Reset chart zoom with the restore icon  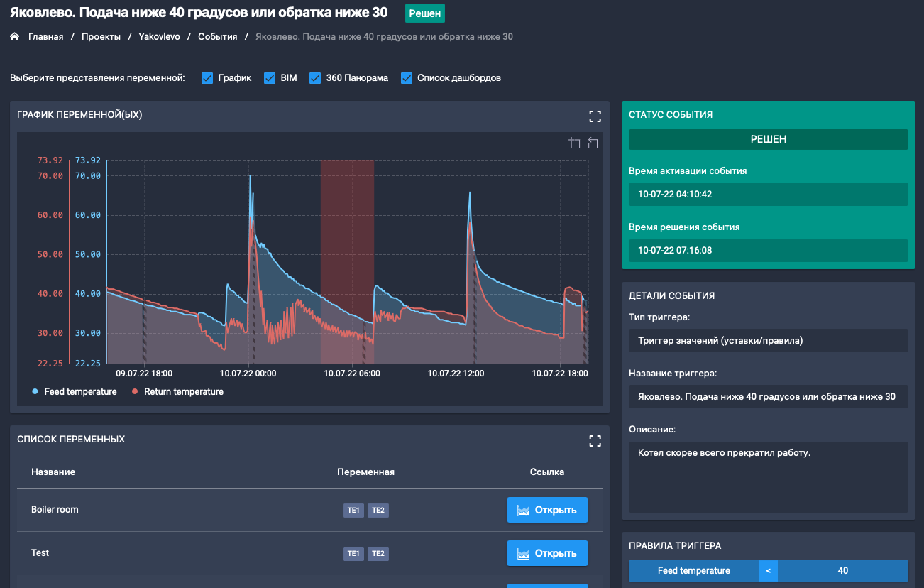click(593, 144)
